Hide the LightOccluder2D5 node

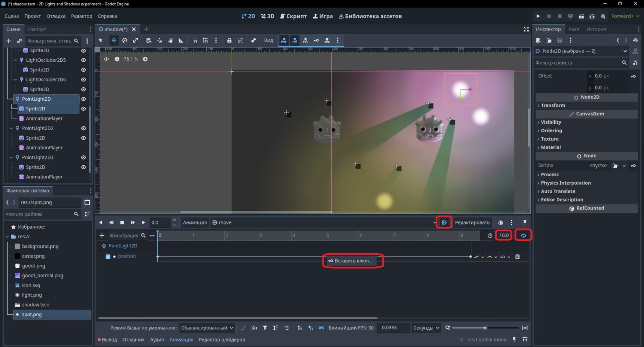click(x=83, y=60)
